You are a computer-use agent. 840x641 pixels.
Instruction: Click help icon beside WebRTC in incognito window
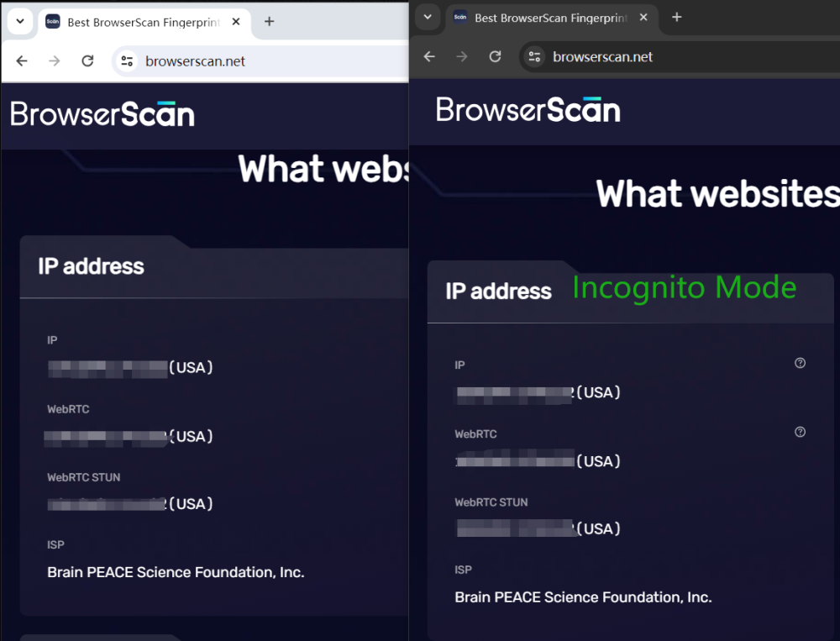click(x=800, y=432)
